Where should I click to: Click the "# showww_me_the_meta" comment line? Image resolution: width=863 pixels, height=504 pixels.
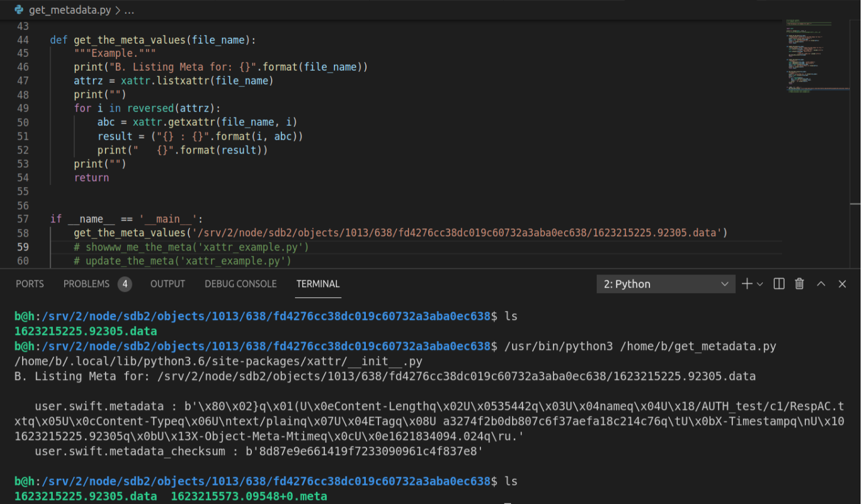pyautogui.click(x=191, y=247)
